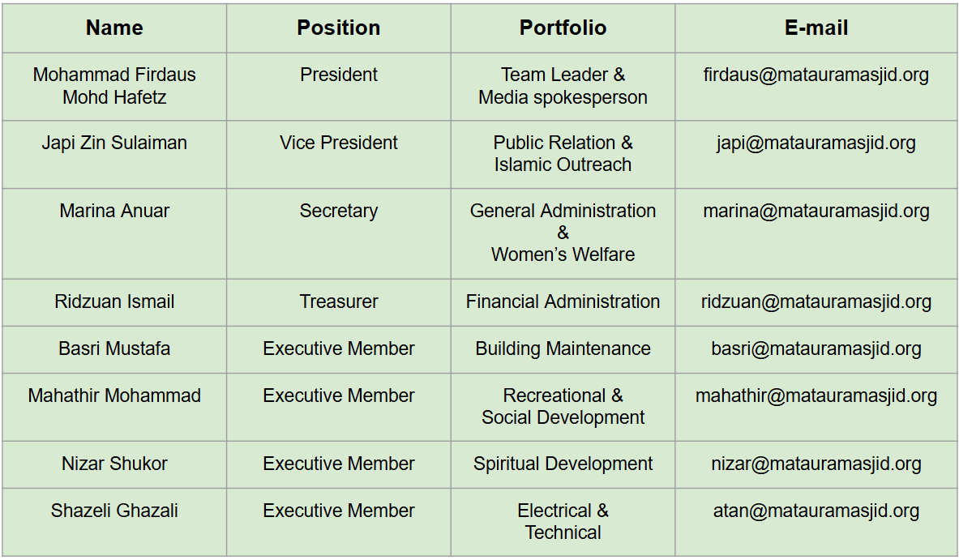This screenshot has height=560, width=959.
Task: Click the Portfolio column header
Action: 563,28
